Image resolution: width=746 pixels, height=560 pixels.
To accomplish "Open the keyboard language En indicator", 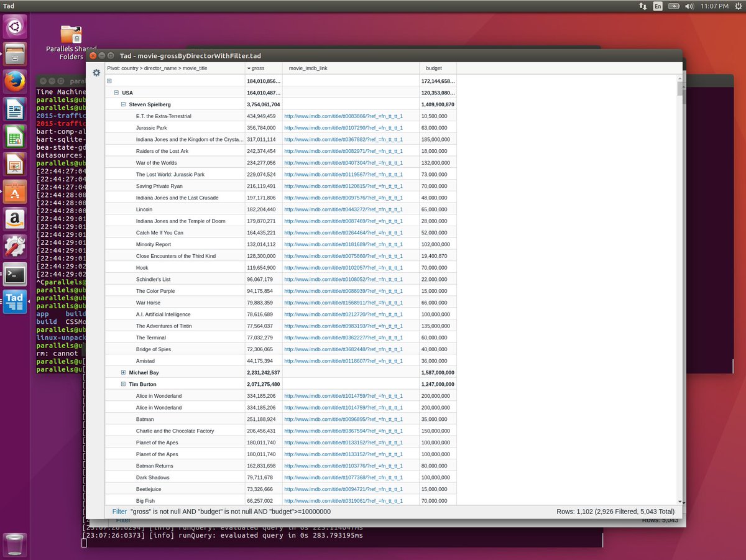I will [658, 6].
